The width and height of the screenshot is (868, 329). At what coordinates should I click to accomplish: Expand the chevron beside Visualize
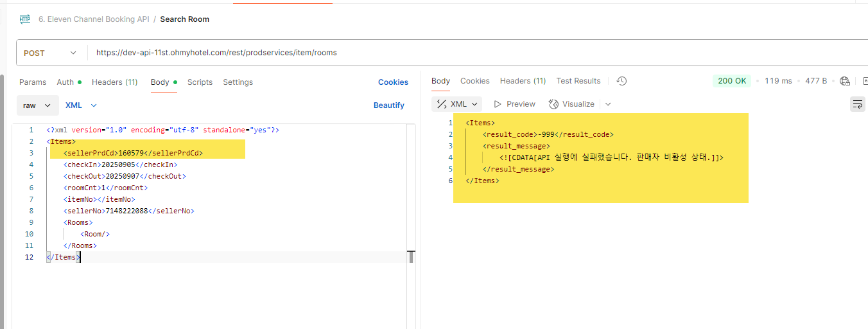click(x=608, y=104)
